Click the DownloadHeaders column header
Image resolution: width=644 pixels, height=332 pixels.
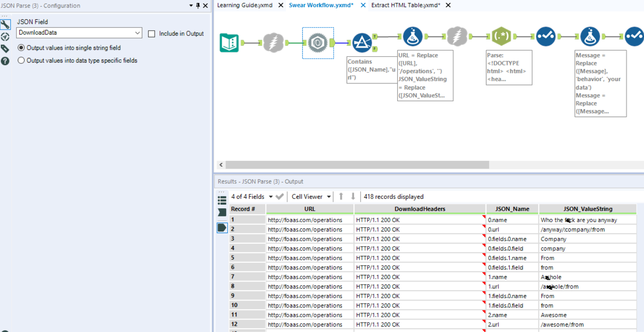(x=420, y=209)
